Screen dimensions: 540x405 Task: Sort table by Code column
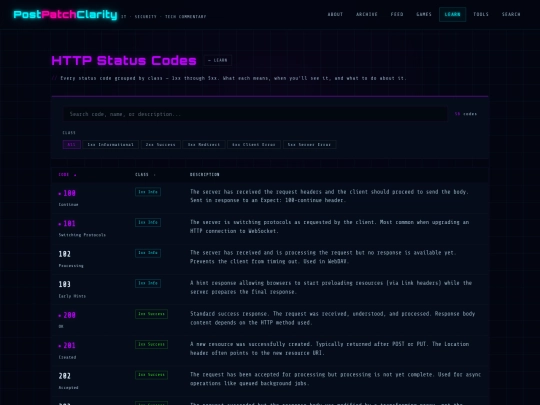[x=67, y=175]
